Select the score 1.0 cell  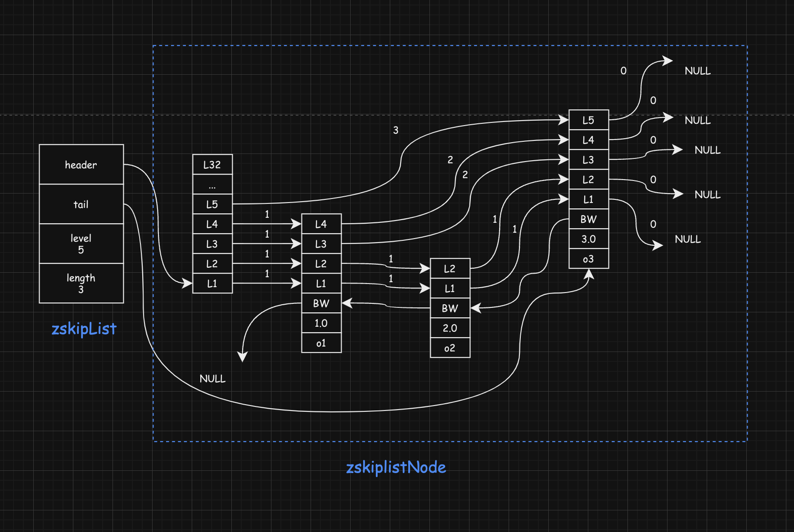pos(321,323)
